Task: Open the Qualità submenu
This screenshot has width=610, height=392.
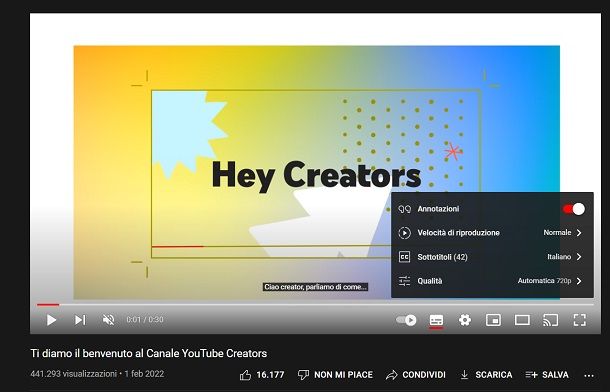Action: [492, 281]
